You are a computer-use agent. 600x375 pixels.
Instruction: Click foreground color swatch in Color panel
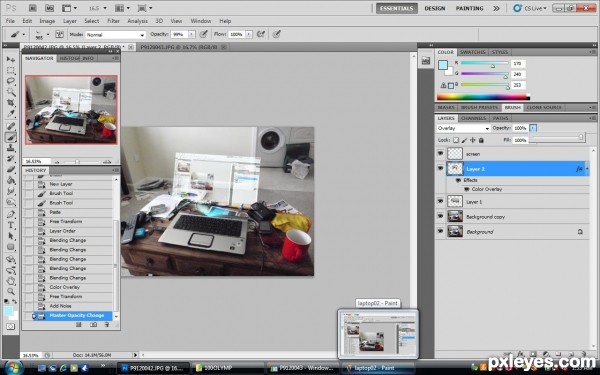pos(443,65)
